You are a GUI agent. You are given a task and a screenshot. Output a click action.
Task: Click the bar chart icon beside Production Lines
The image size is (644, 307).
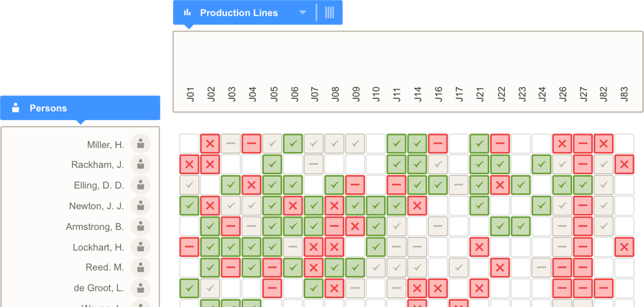[187, 12]
